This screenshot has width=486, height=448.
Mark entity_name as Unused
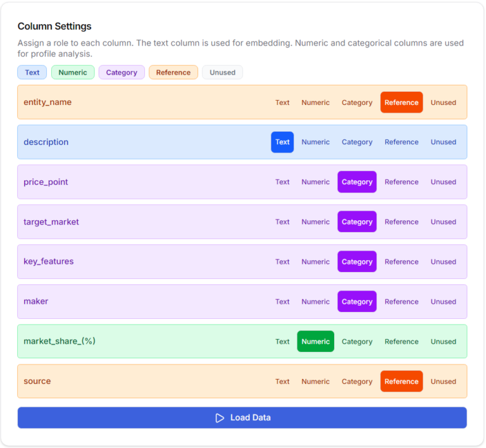(443, 103)
